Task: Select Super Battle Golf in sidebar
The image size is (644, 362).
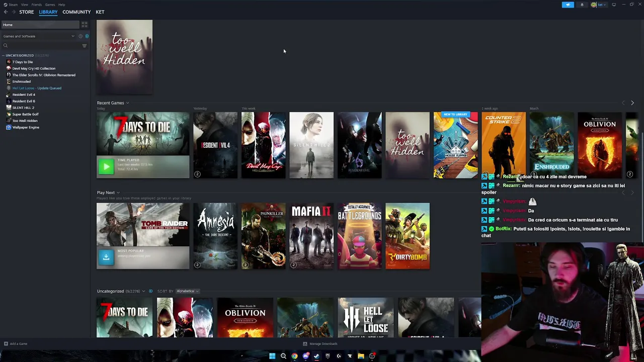Action: [x=25, y=114]
